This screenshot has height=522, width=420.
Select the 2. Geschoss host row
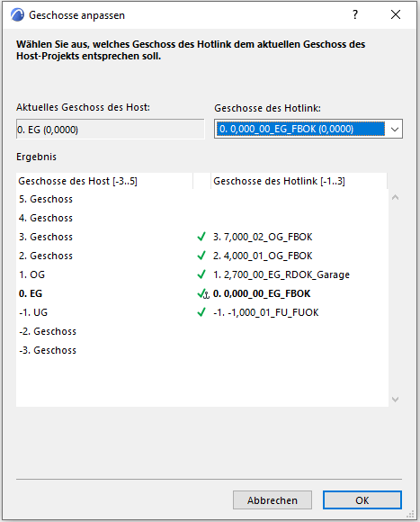(46, 256)
